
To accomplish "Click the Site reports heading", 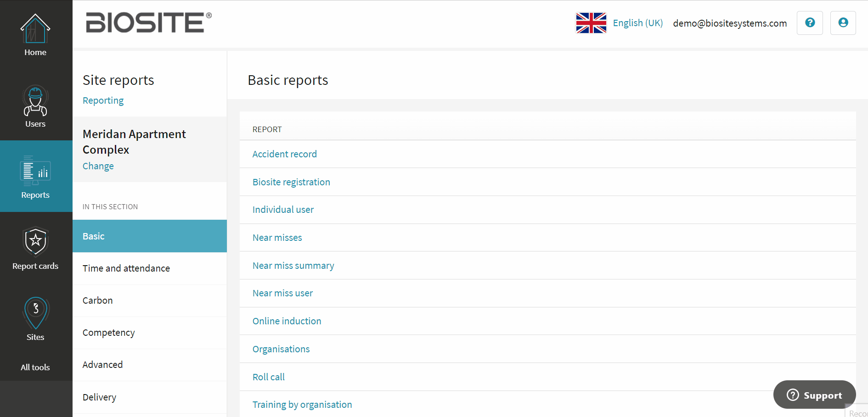I will [x=118, y=80].
